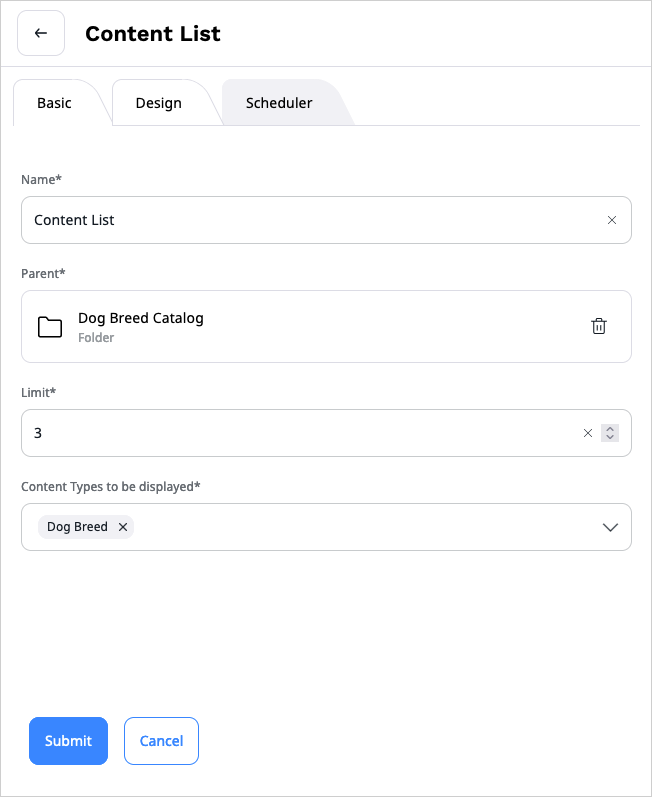The width and height of the screenshot is (652, 797).
Task: Click the Cancel button
Action: coord(161,741)
